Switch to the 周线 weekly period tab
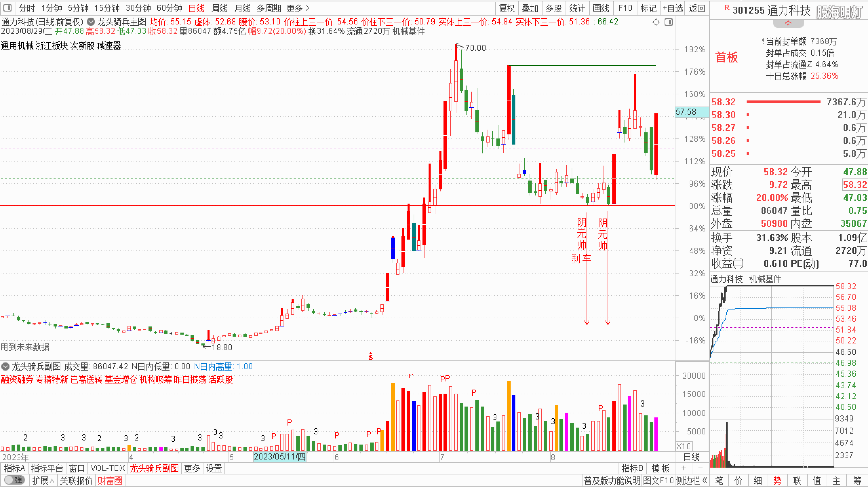The height and width of the screenshot is (488, 868). [219, 8]
